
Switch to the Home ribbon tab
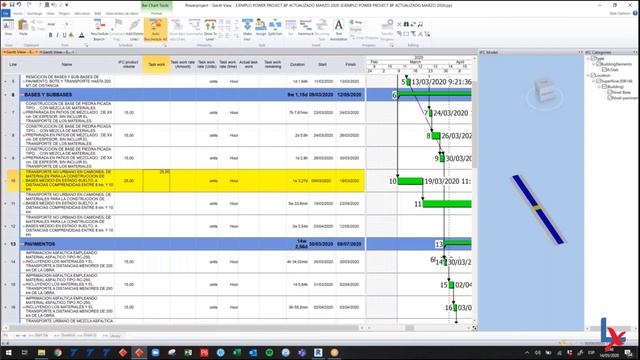[x=18, y=13]
